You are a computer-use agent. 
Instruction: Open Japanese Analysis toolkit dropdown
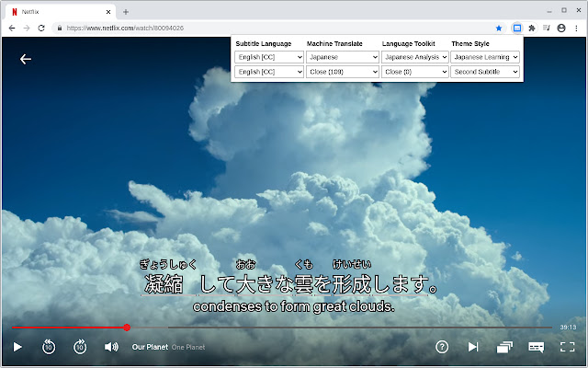413,57
